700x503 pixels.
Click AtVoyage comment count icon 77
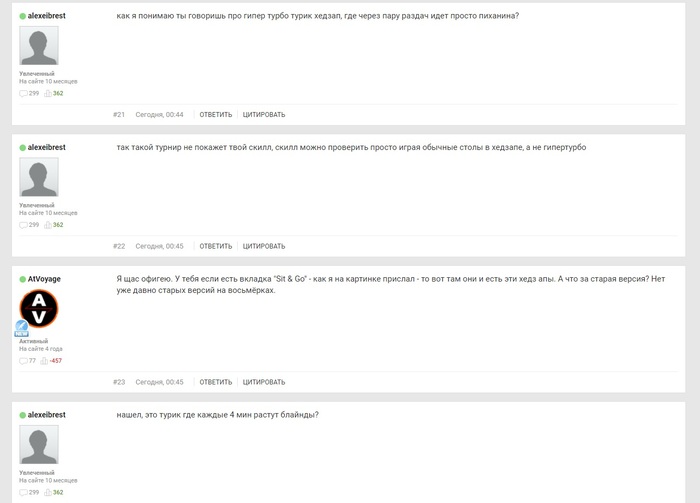(23, 361)
